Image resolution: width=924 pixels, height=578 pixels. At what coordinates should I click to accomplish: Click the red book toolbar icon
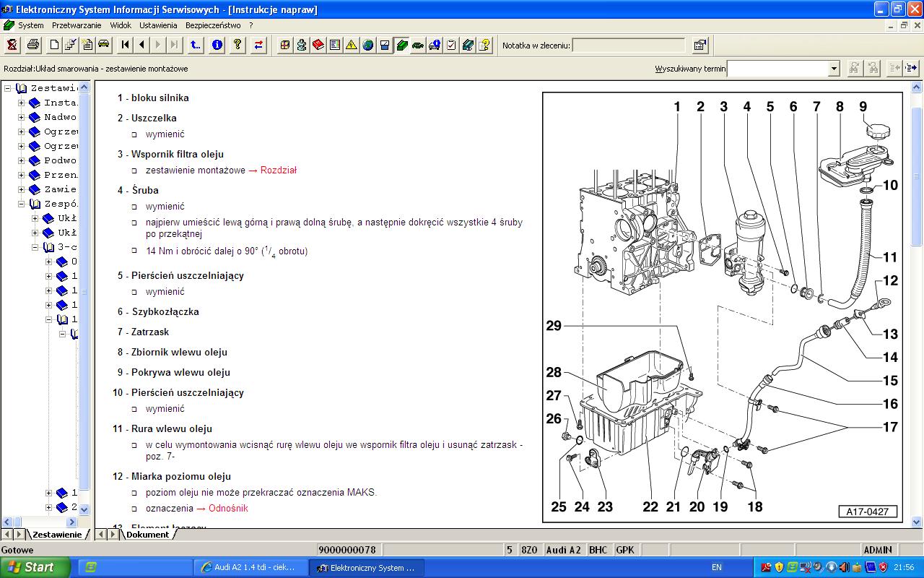[318, 45]
